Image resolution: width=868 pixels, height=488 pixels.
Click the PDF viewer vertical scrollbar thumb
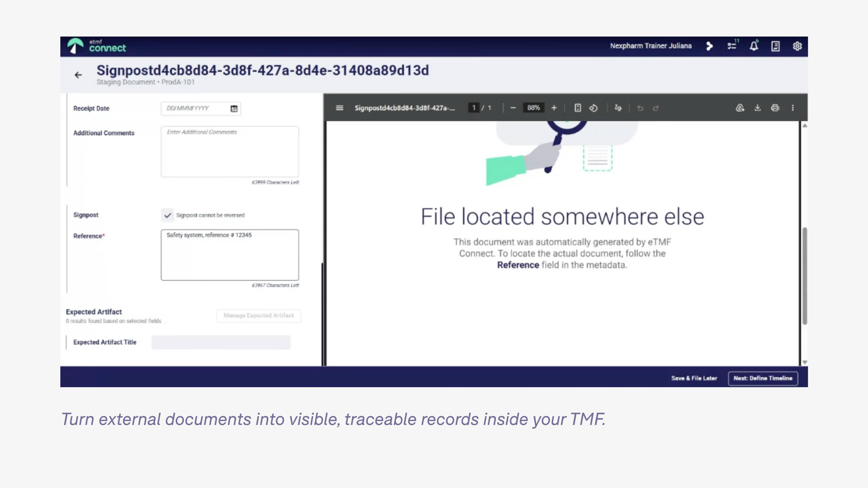click(x=805, y=276)
